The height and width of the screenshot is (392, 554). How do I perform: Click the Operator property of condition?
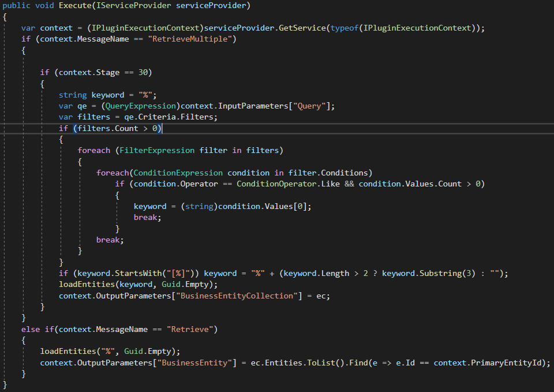[x=199, y=184]
